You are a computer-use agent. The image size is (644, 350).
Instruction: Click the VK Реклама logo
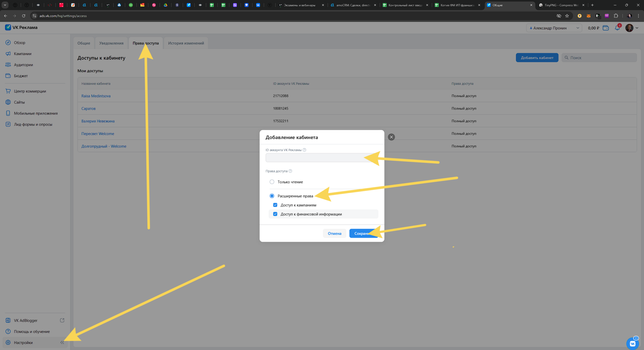tap(21, 28)
